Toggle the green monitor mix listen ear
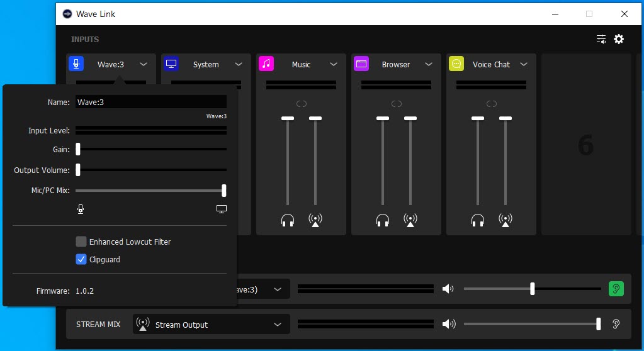The image size is (644, 351). tap(616, 289)
